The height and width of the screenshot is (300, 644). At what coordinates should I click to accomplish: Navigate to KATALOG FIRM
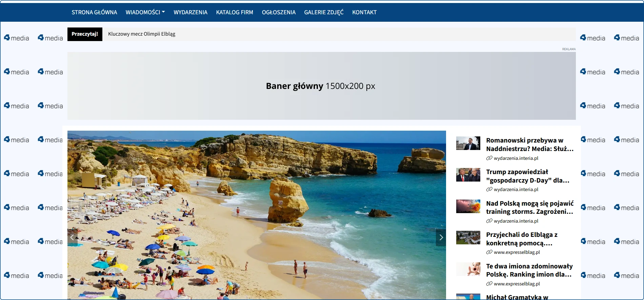(235, 12)
